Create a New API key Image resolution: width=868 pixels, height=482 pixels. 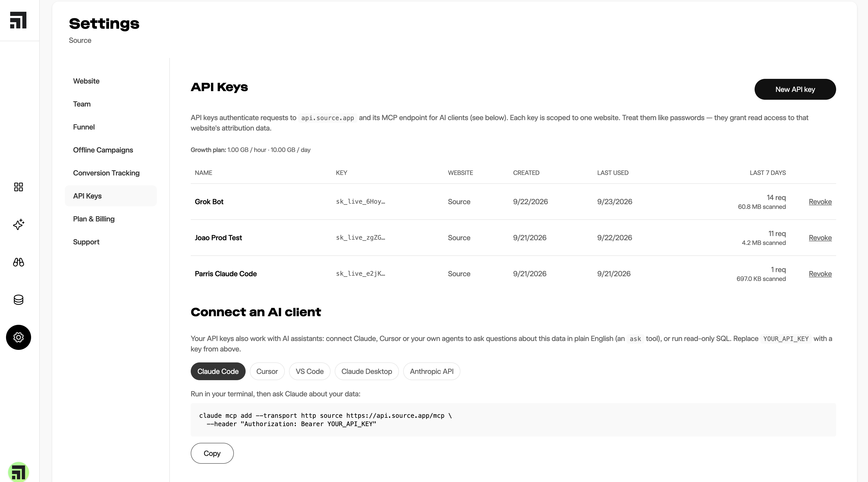(795, 89)
